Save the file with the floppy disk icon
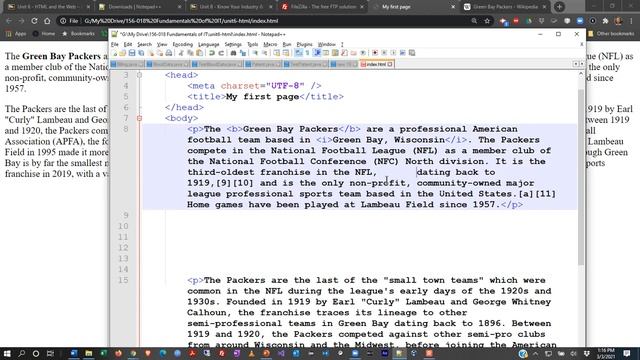640x360 pixels. [x=132, y=53]
